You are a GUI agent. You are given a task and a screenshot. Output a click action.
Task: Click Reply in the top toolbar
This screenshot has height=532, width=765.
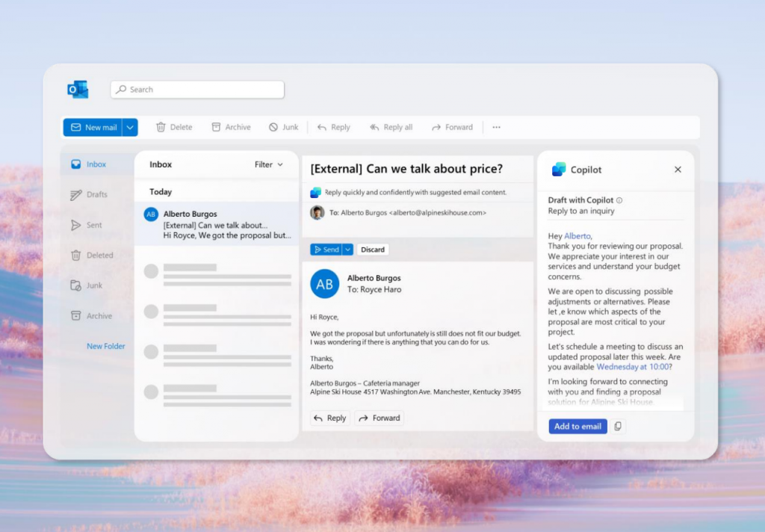[x=334, y=127]
